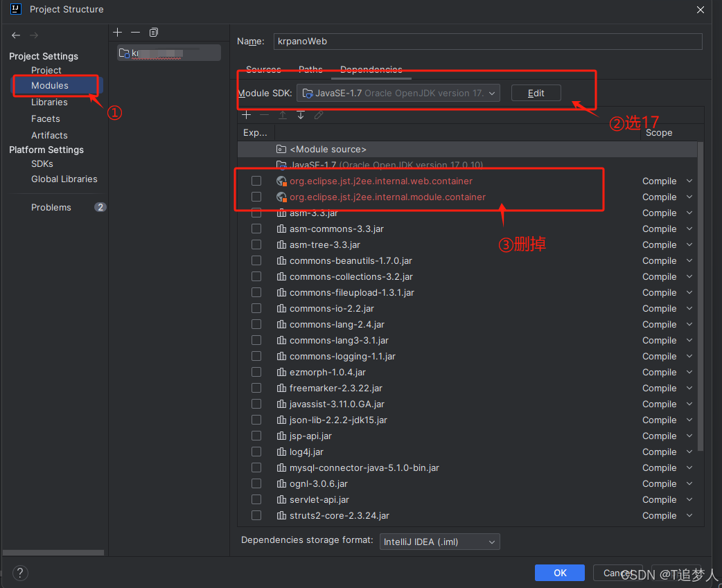This screenshot has width=722, height=588.
Task: Enable export for commons-beanutils-1.7.0.jar
Action: tap(256, 260)
